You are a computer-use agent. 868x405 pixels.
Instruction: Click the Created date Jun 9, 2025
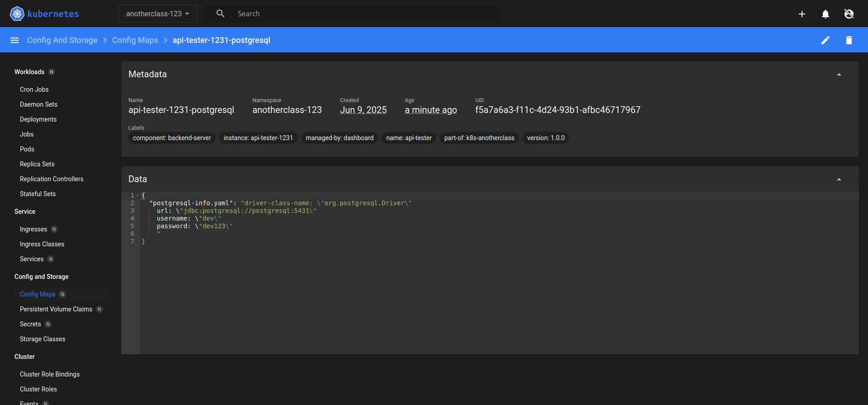click(x=363, y=110)
